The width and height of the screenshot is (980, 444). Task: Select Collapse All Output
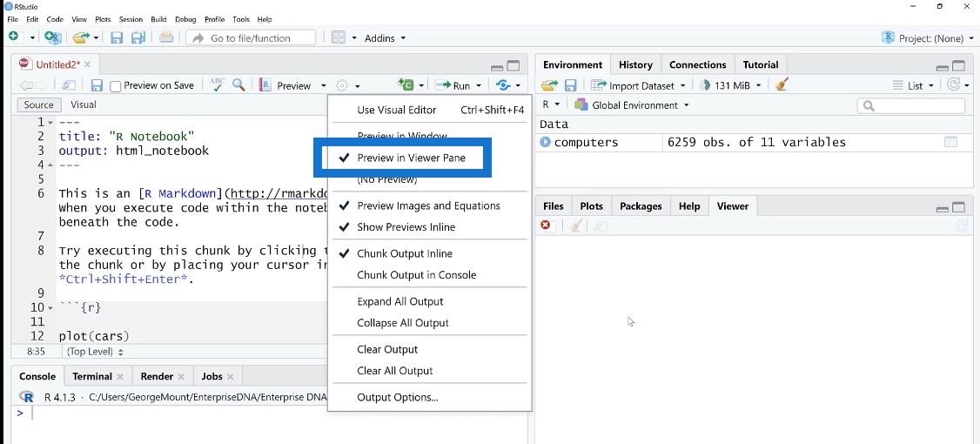pyautogui.click(x=402, y=323)
